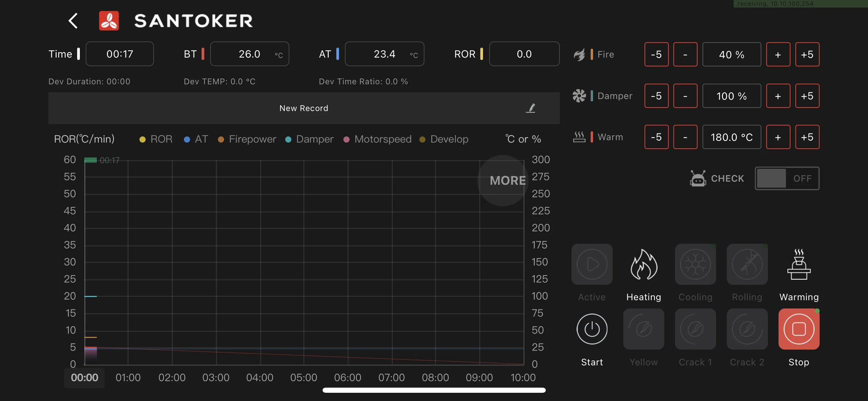Tap the Cooling snowflake icon
Screen dimensions: 868x401
click(x=695, y=265)
